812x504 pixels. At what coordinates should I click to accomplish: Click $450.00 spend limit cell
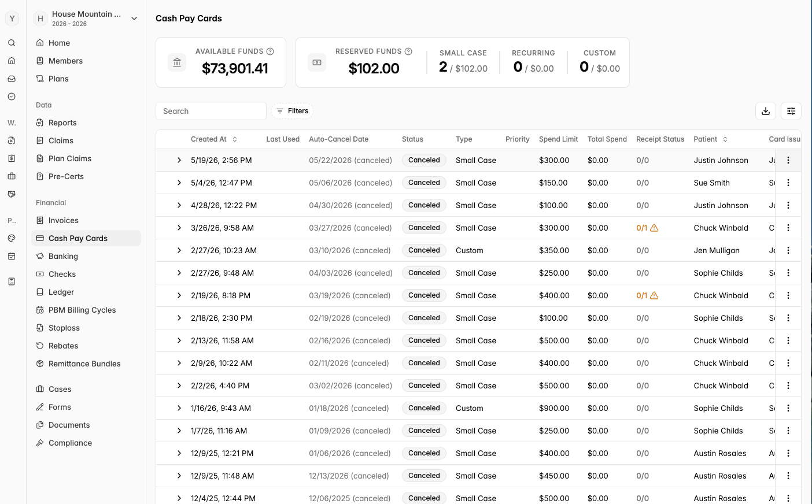[554, 476]
